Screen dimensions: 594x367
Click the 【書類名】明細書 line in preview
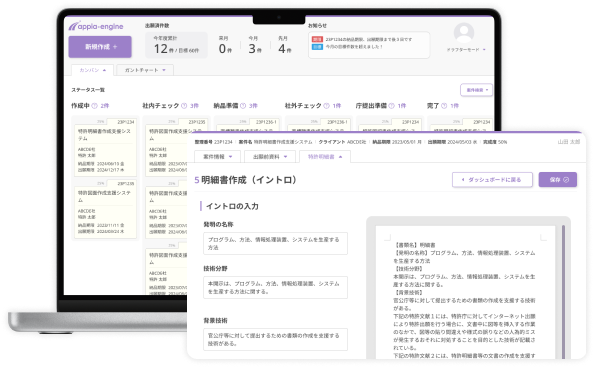pyautogui.click(x=414, y=245)
